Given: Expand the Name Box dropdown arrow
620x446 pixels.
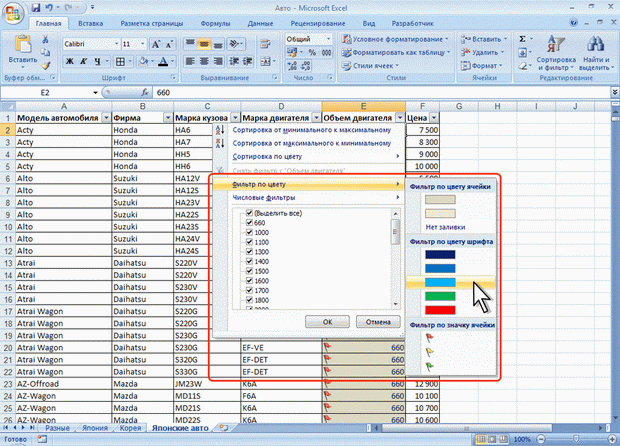Looking at the screenshot, I should [x=95, y=93].
